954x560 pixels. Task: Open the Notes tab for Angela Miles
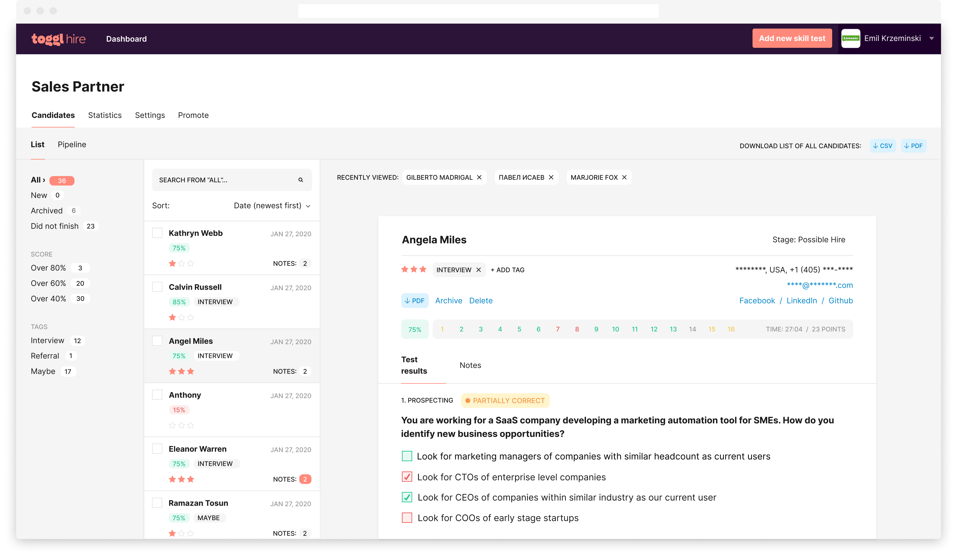(x=470, y=365)
